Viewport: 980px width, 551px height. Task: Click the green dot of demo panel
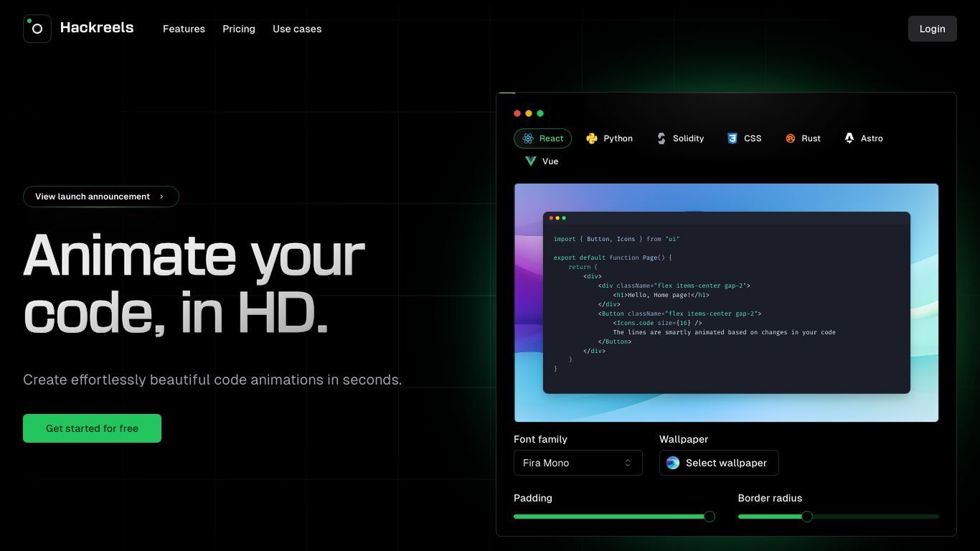click(540, 113)
